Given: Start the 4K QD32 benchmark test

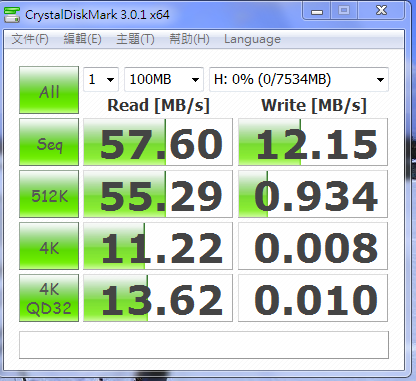Looking at the screenshot, I should [49, 298].
